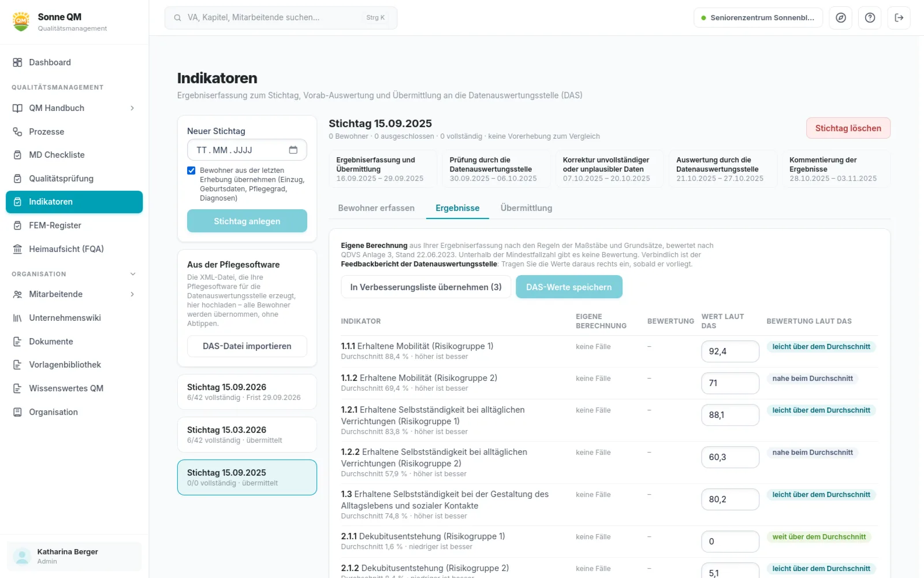The height and width of the screenshot is (578, 924).
Task: Click the weit über dem Durchschnitt badge
Action: 819,537
